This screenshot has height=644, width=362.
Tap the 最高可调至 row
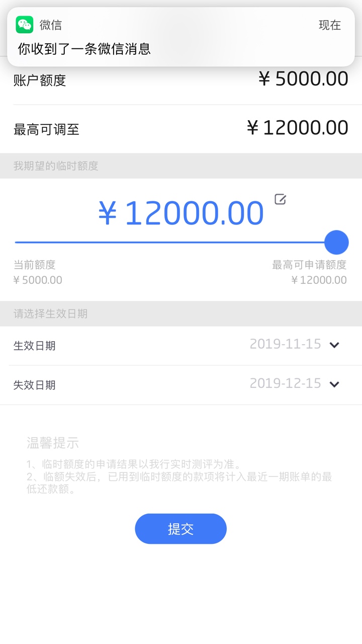coord(181,129)
